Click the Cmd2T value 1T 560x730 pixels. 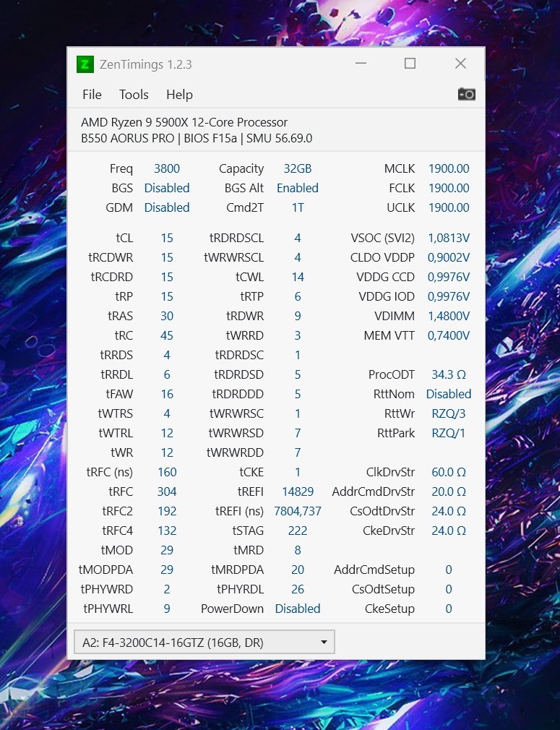click(x=298, y=207)
